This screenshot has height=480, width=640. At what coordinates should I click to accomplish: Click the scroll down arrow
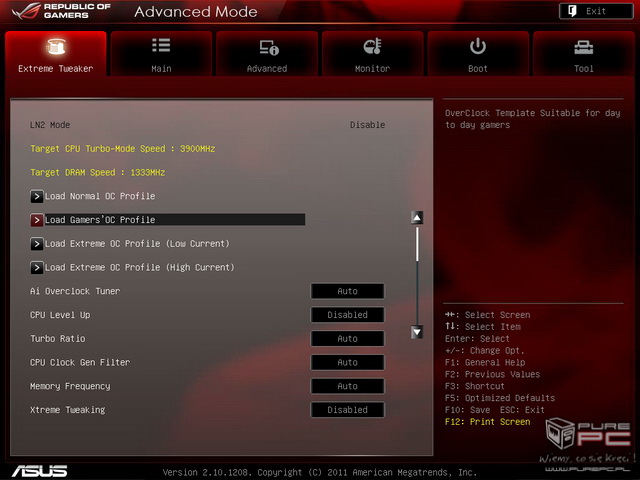(x=417, y=332)
